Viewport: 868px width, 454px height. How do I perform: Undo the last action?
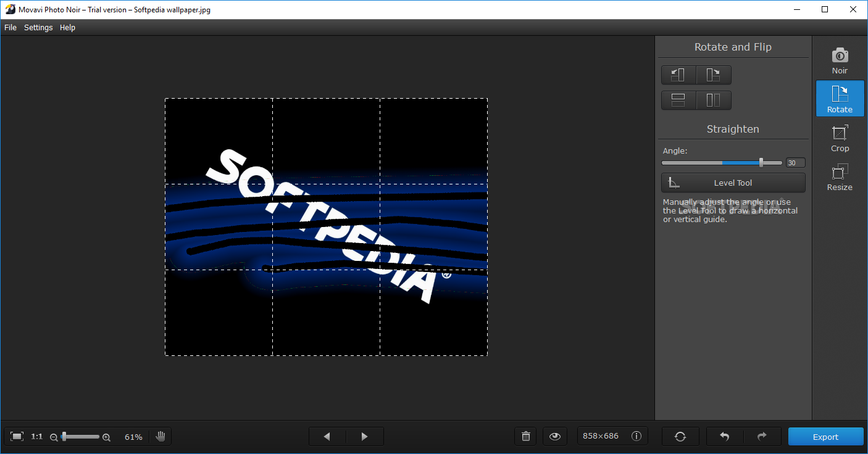tap(725, 437)
